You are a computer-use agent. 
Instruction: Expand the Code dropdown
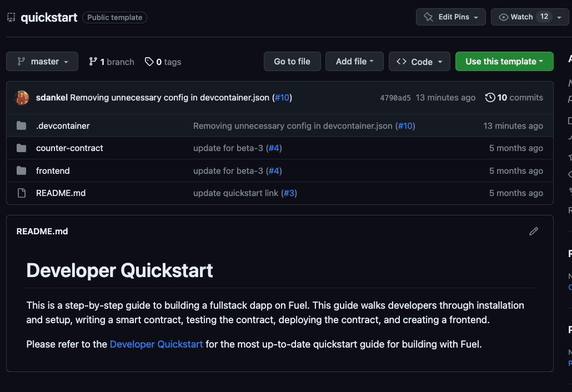point(419,61)
